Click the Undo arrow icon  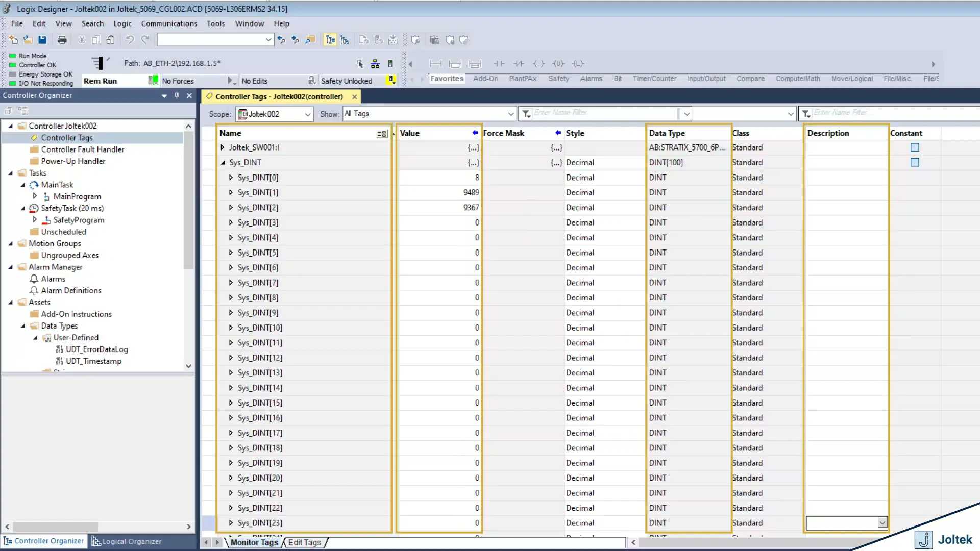click(x=130, y=40)
